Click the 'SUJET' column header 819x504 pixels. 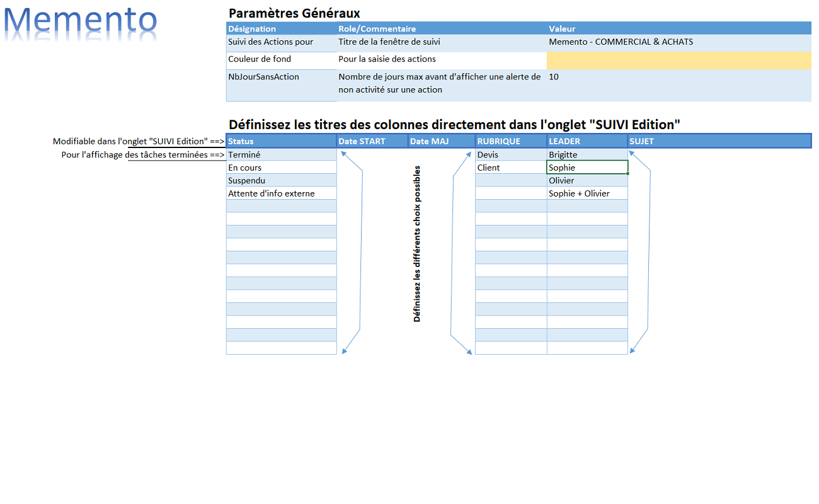[x=719, y=141]
